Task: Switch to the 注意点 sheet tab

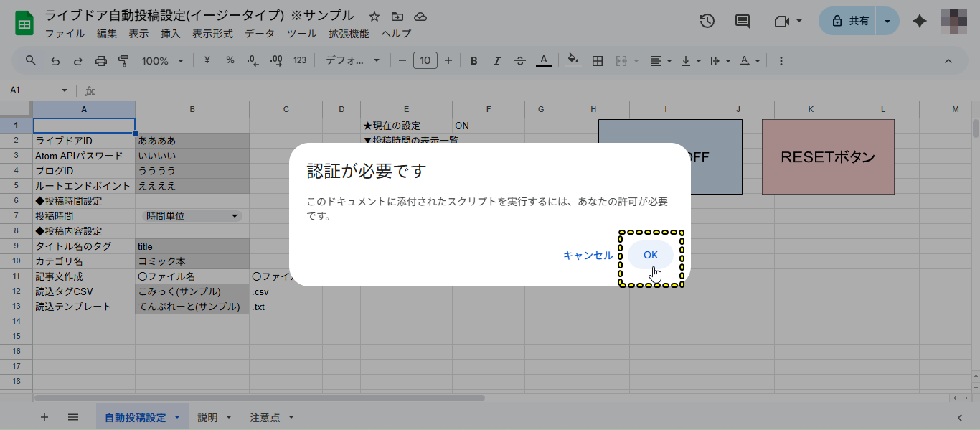Action: click(x=265, y=418)
